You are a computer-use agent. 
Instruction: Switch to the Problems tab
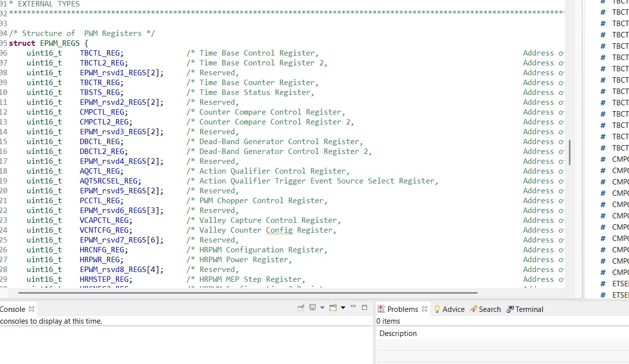402,309
